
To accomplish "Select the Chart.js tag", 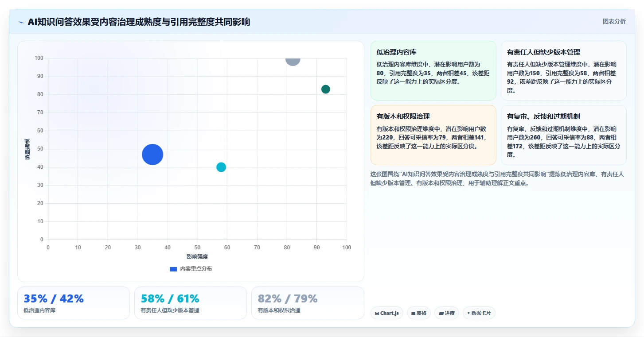I will [387, 313].
